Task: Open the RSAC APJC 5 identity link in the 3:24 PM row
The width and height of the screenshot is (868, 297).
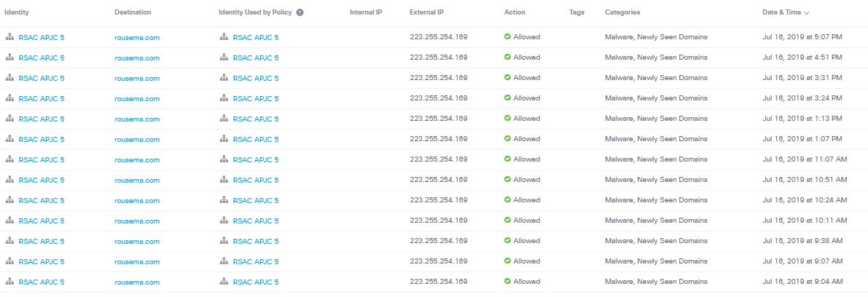Action: (42, 98)
